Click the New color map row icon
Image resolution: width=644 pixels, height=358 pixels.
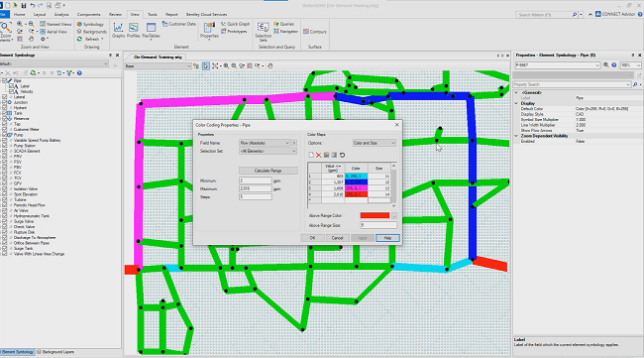point(311,155)
